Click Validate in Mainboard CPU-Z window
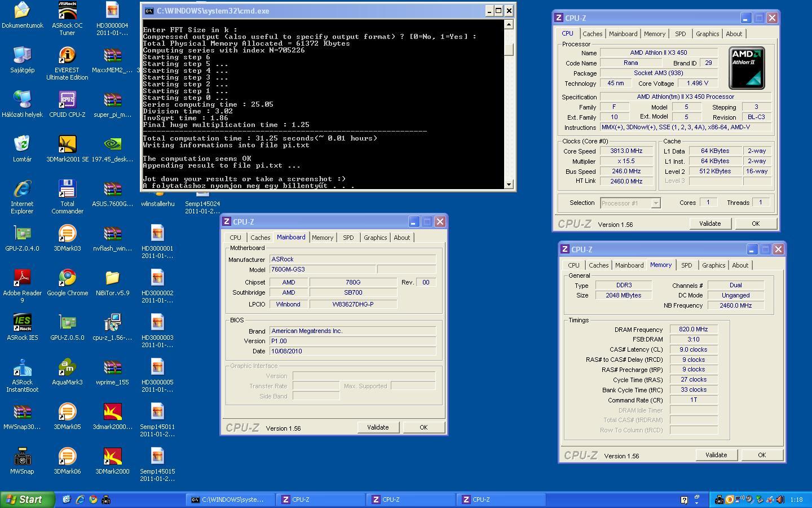Screen dimensions: 812x508 pos(378,427)
